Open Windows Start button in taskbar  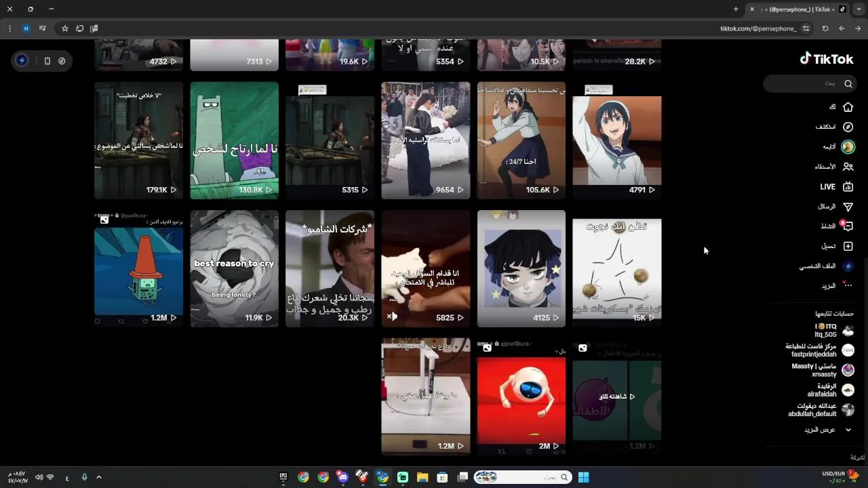[x=583, y=477]
